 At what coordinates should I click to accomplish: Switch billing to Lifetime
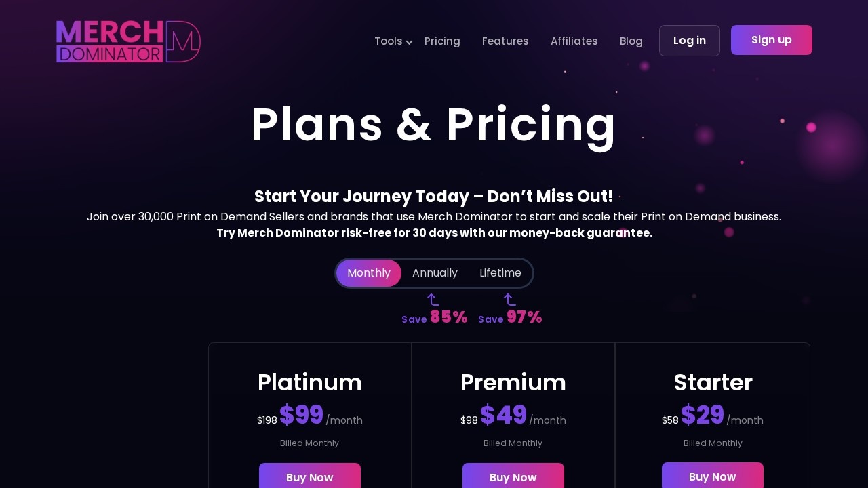[500, 273]
